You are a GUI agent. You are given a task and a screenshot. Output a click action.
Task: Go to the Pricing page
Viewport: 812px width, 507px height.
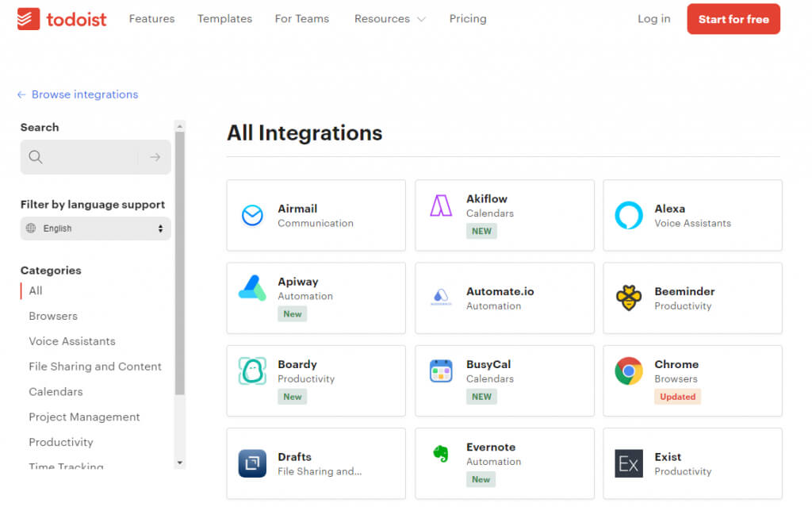[468, 19]
